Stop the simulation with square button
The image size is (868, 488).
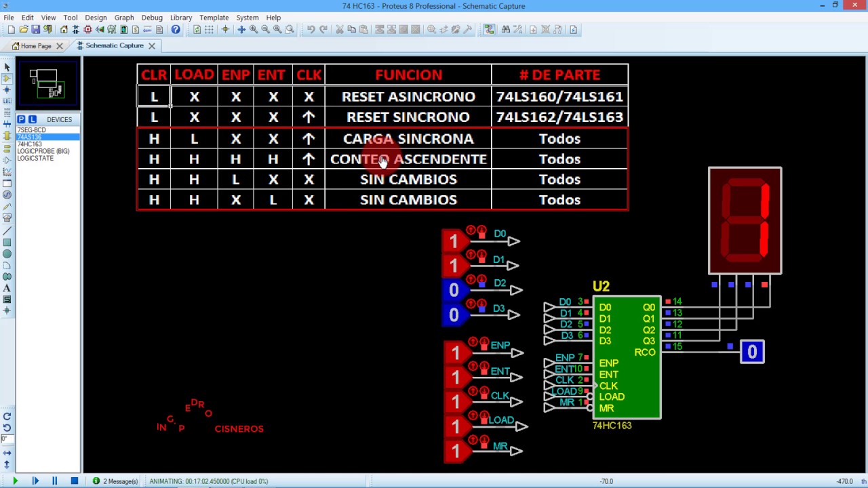(74, 481)
